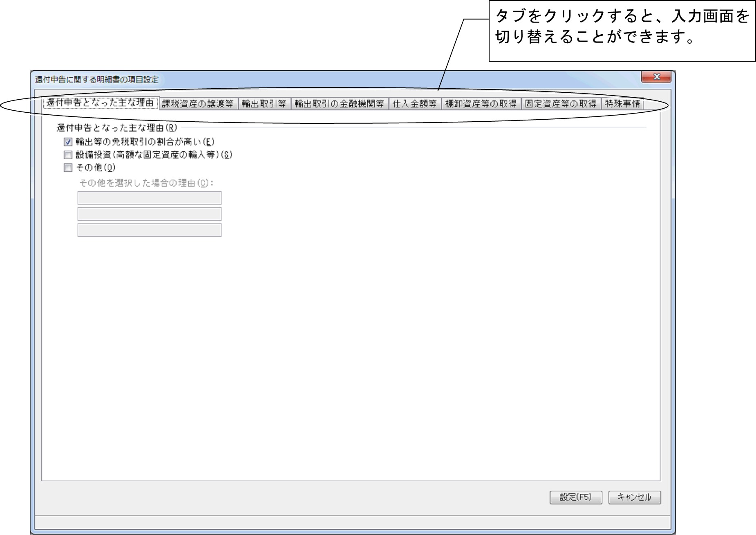
Task: Uncheck 輸出等の免税取引の割合が高い checkbox
Action: click(68, 142)
